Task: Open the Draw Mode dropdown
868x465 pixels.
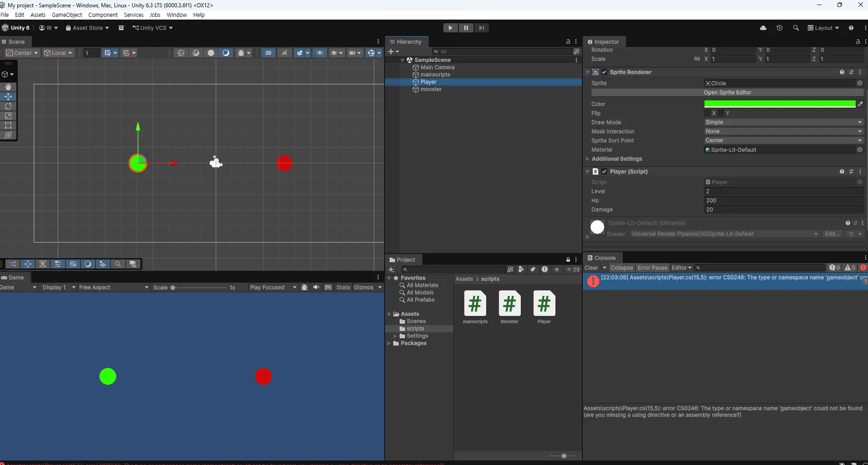Action: point(783,122)
